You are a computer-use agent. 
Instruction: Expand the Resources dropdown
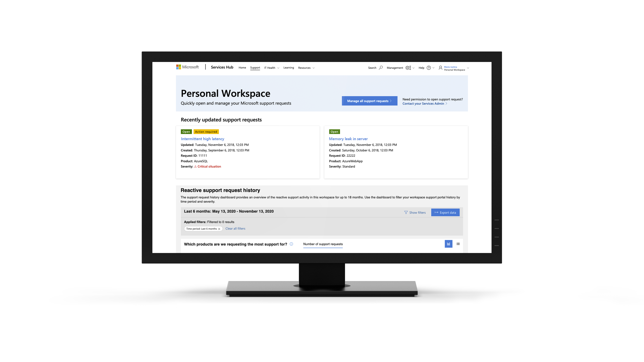pyautogui.click(x=307, y=68)
